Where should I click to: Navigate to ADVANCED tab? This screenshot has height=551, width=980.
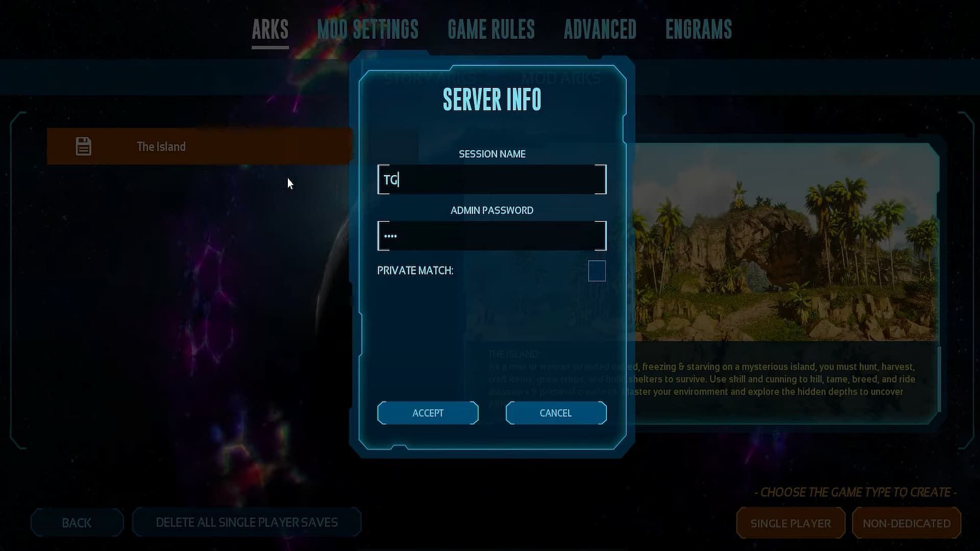click(x=600, y=29)
